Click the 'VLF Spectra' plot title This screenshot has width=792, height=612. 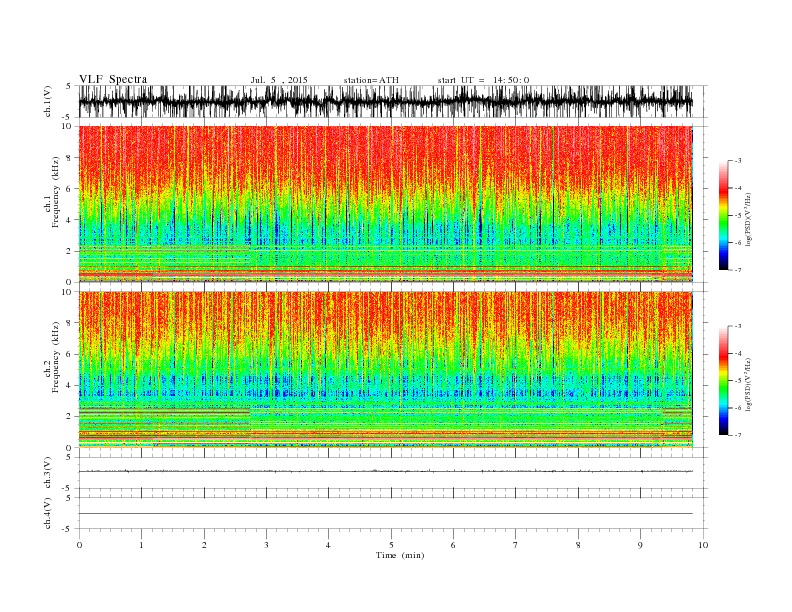tap(113, 79)
